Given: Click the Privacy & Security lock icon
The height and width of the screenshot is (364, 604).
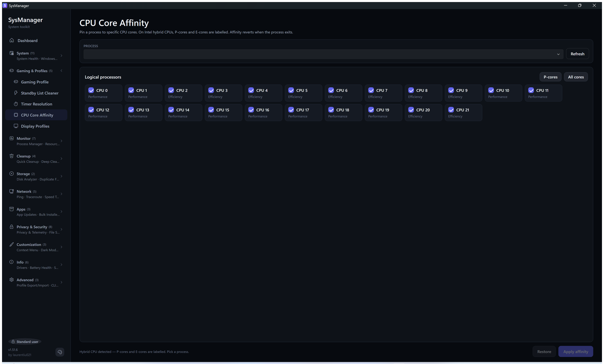Looking at the screenshot, I should tap(12, 227).
